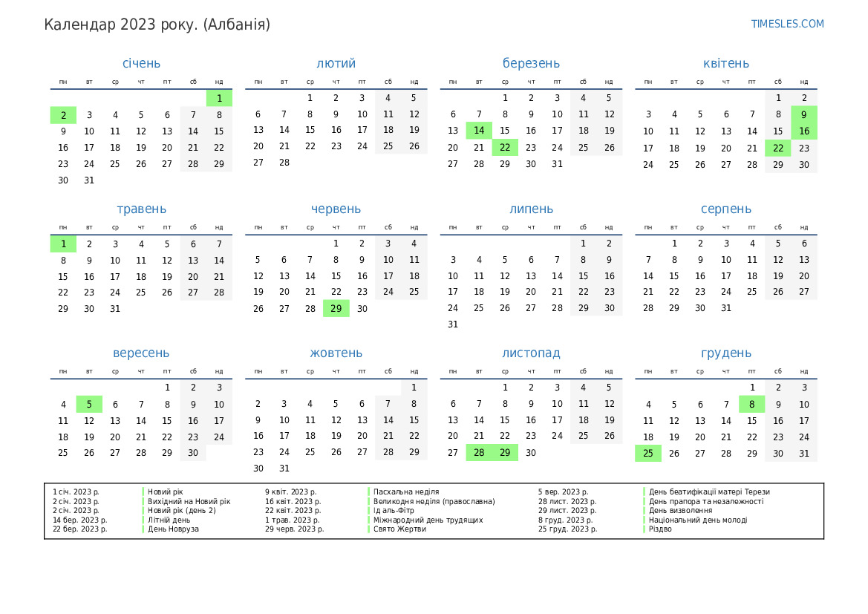The image size is (868, 614).
Task: Click legend entry День беатифікації матері Терези
Action: 709,491
